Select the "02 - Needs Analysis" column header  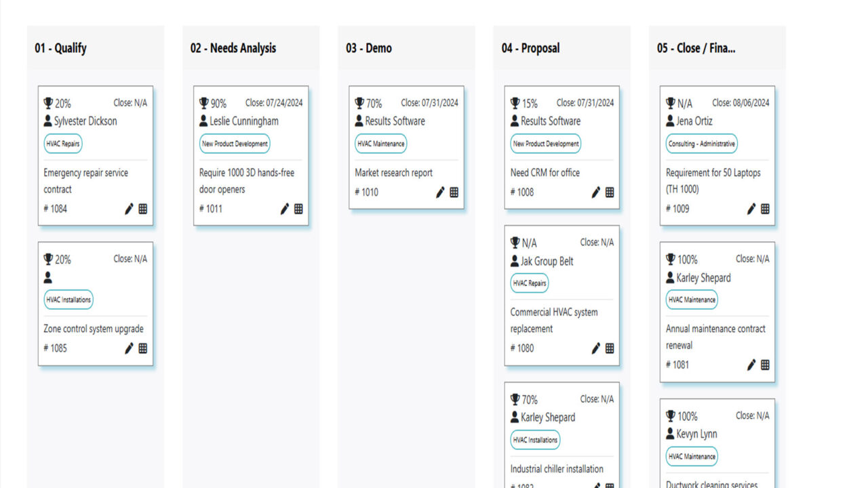pos(233,48)
